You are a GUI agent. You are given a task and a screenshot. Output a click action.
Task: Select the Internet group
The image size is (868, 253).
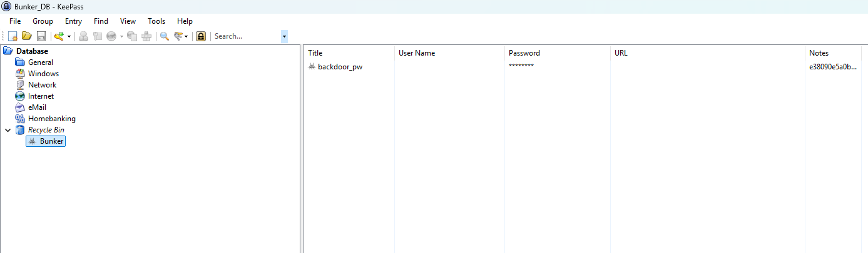41,96
